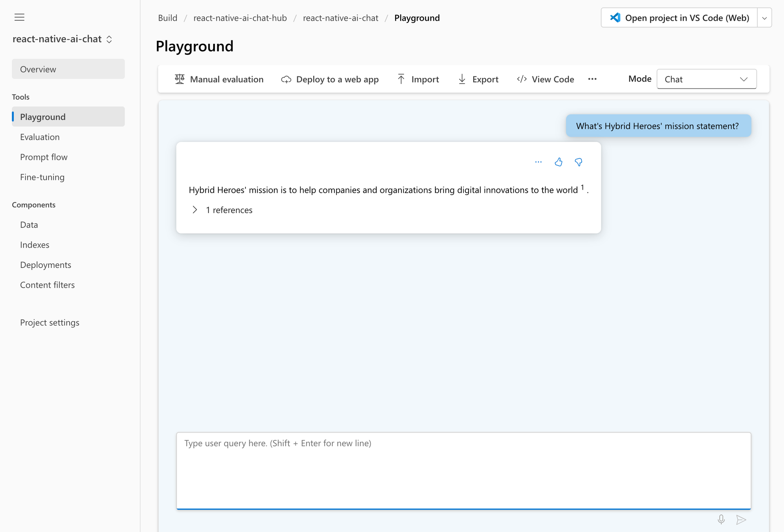Click the Deploy to a web app icon
Screen dimensions: 784x532
point(285,79)
